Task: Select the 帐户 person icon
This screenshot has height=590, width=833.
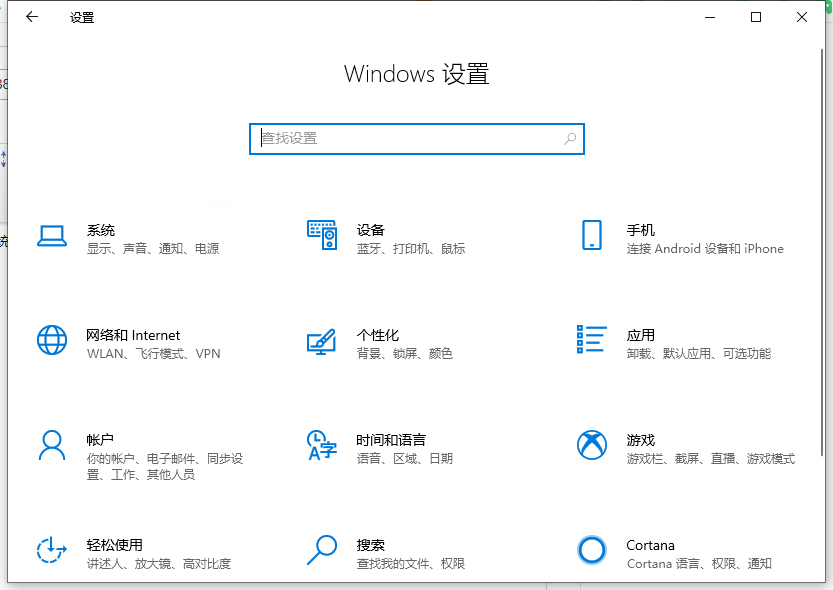Action: 52,445
